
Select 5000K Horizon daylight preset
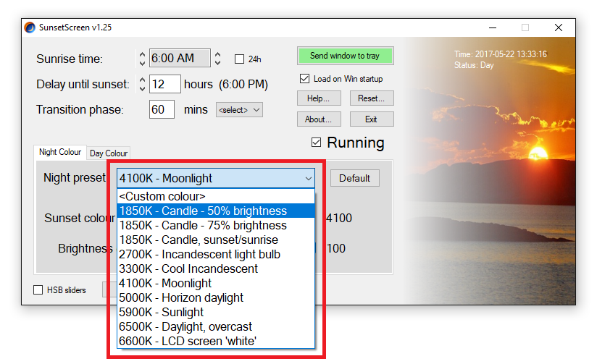click(216, 297)
